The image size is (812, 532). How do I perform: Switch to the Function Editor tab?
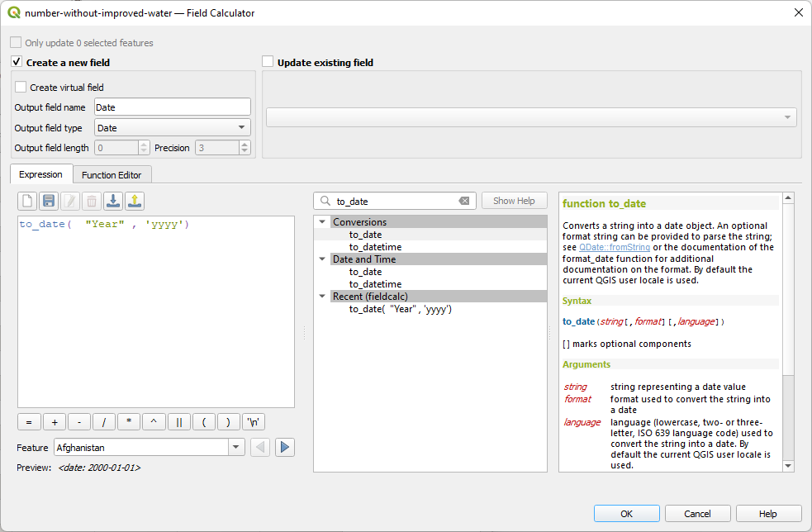[112, 174]
